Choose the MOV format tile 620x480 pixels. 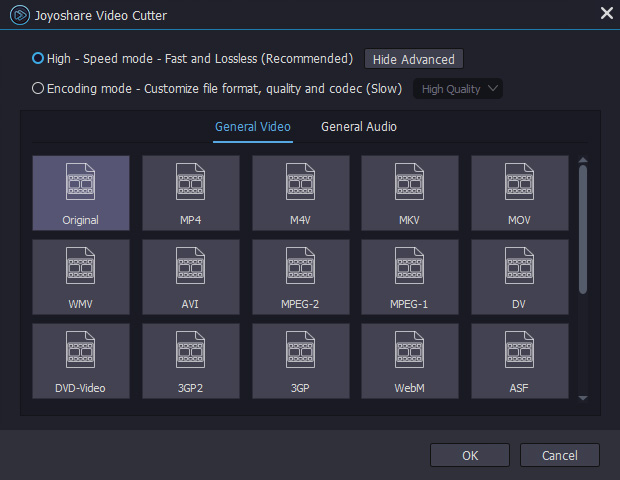(x=520, y=193)
